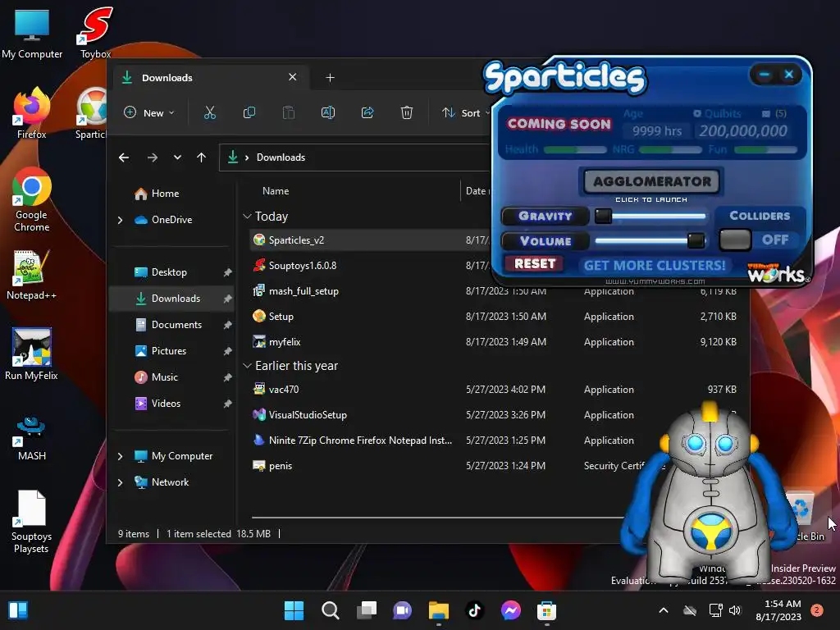Collapse the Today group

coord(247,217)
